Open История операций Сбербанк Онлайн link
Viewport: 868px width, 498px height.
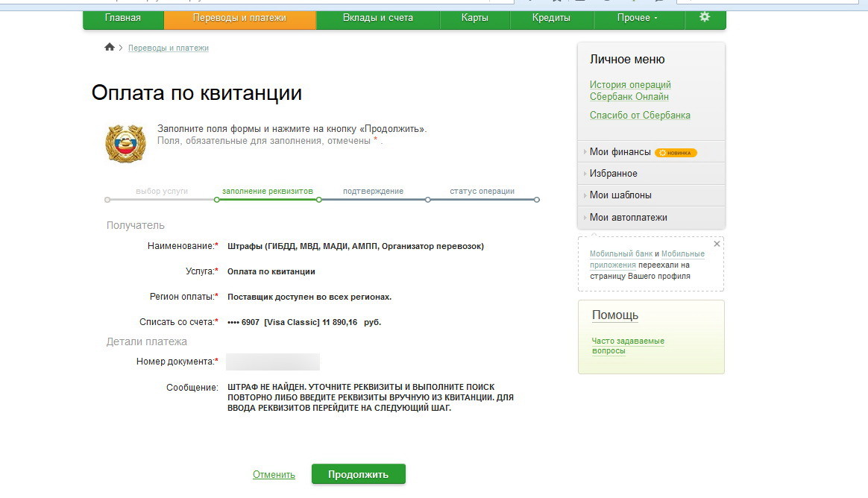[630, 91]
